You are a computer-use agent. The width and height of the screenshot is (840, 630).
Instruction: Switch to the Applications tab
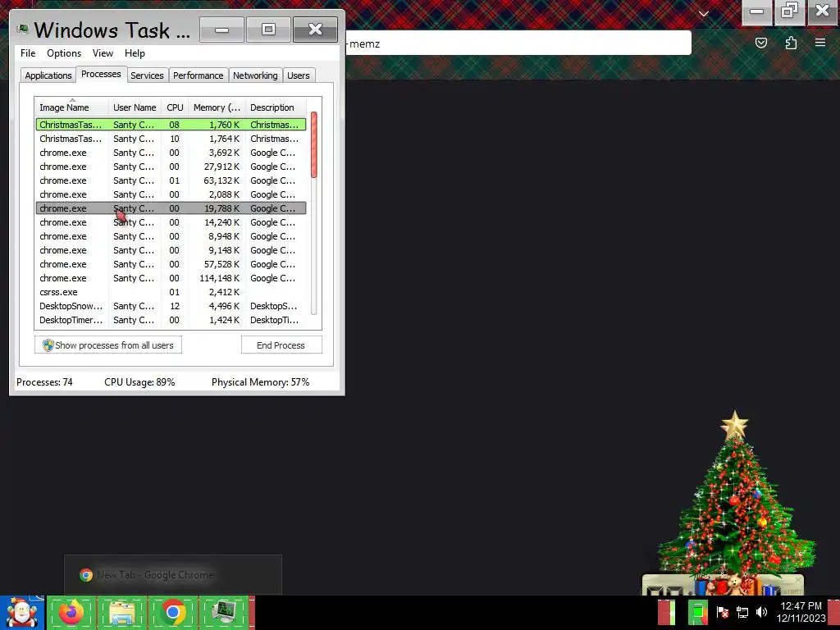pyautogui.click(x=48, y=75)
